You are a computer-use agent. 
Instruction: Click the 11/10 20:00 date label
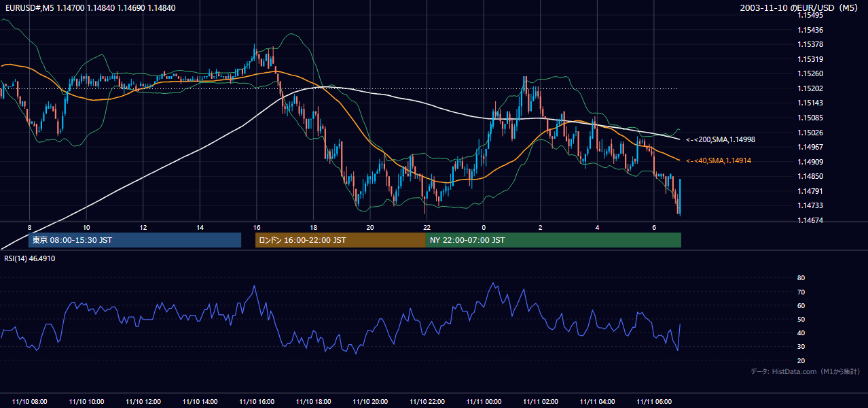370,402
